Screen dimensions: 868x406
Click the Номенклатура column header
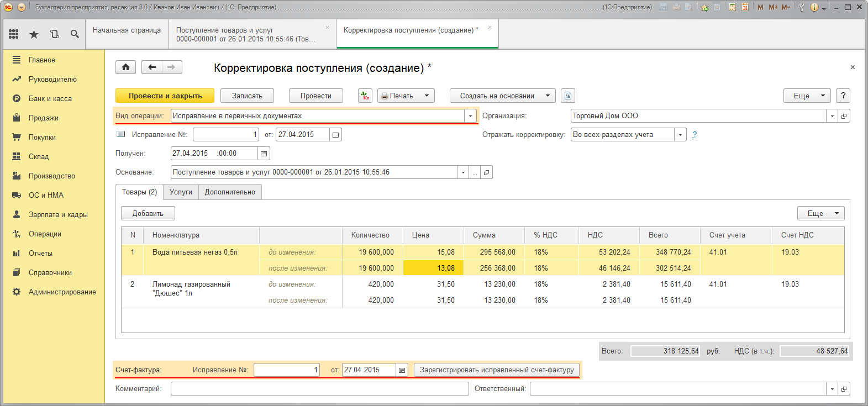coord(201,235)
